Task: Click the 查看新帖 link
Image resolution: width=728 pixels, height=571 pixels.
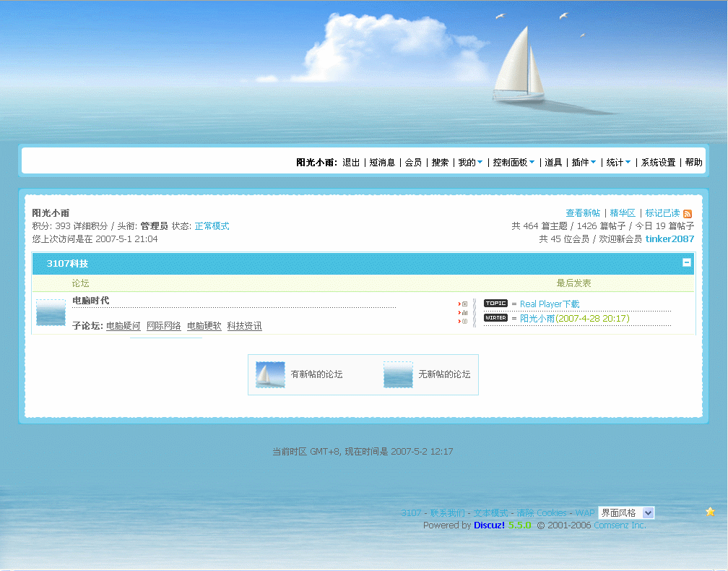Action: pyautogui.click(x=583, y=212)
